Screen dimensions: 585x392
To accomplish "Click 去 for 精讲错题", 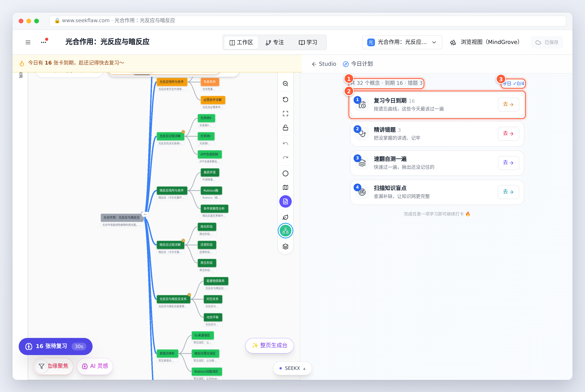I will tap(508, 134).
